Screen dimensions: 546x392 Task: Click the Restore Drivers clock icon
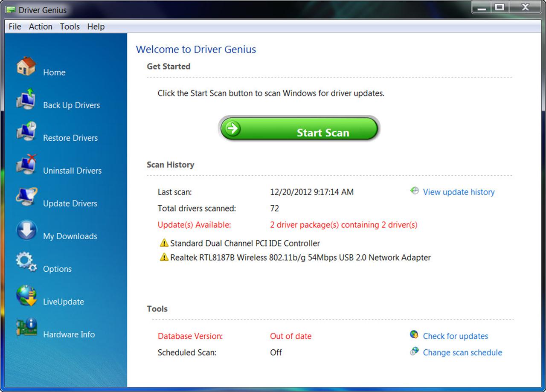[x=26, y=132]
